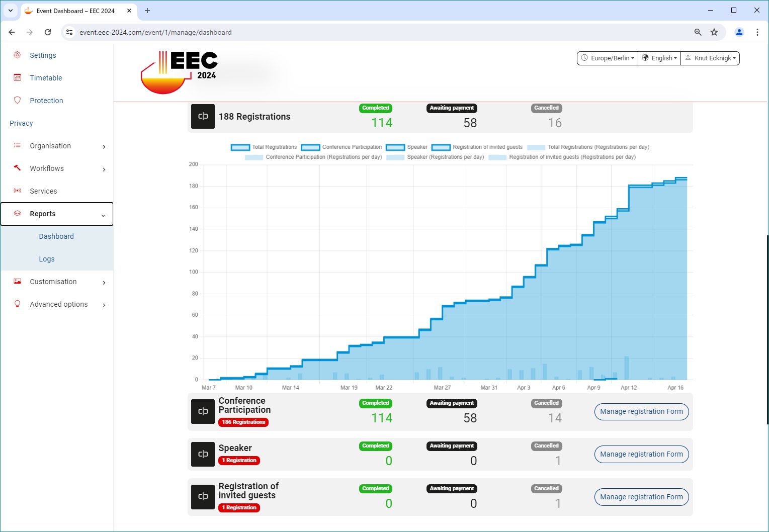Viewport: 769px width, 532px height.
Task: Toggle invited guests registrations per day legend
Action: coord(562,157)
